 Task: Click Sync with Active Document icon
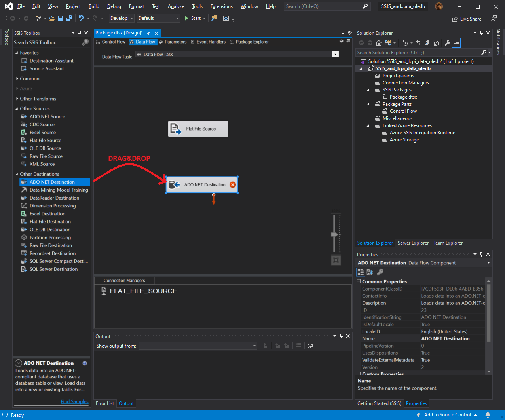[x=418, y=43]
